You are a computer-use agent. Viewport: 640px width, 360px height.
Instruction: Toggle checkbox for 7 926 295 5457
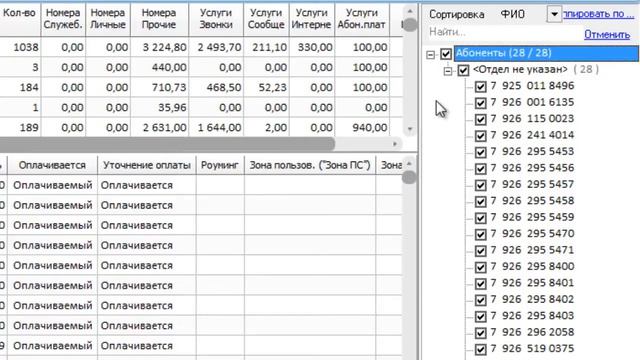[x=480, y=185]
